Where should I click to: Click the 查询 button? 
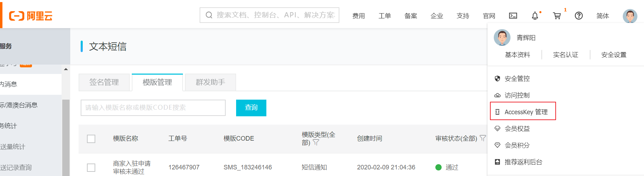click(251, 108)
